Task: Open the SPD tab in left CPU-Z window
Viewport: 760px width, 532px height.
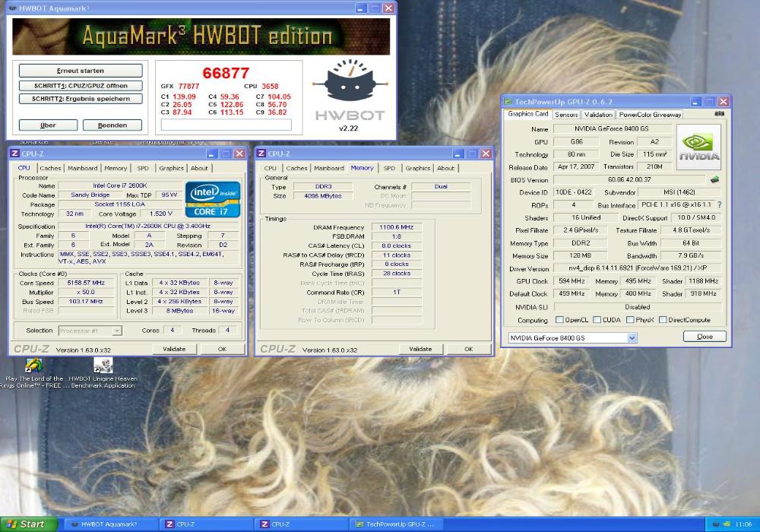Action: [143, 168]
